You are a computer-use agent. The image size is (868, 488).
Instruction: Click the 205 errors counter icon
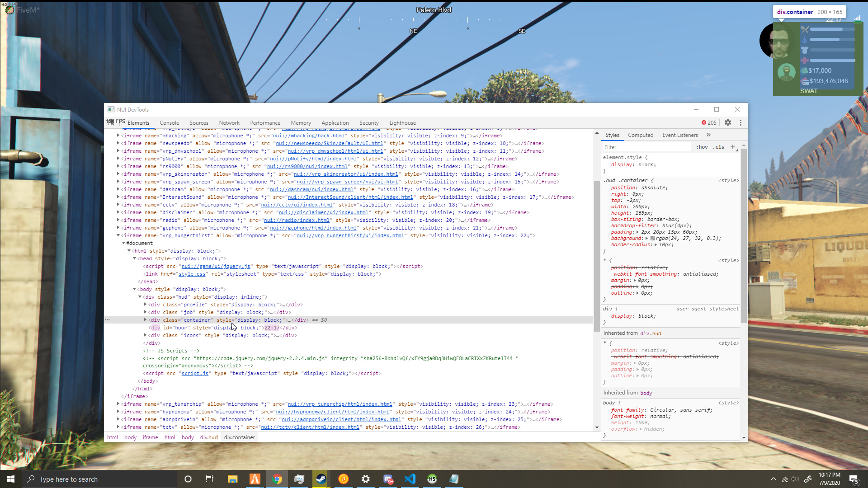click(x=705, y=122)
